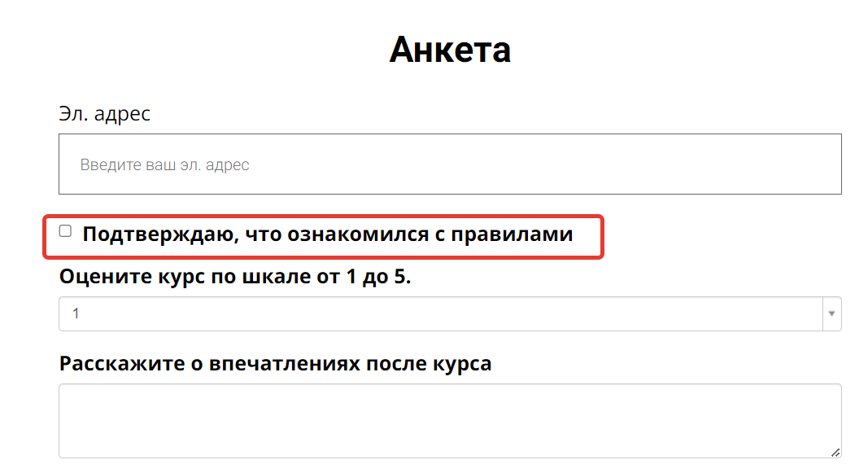Check the rules confirmation checkbox

65,231
